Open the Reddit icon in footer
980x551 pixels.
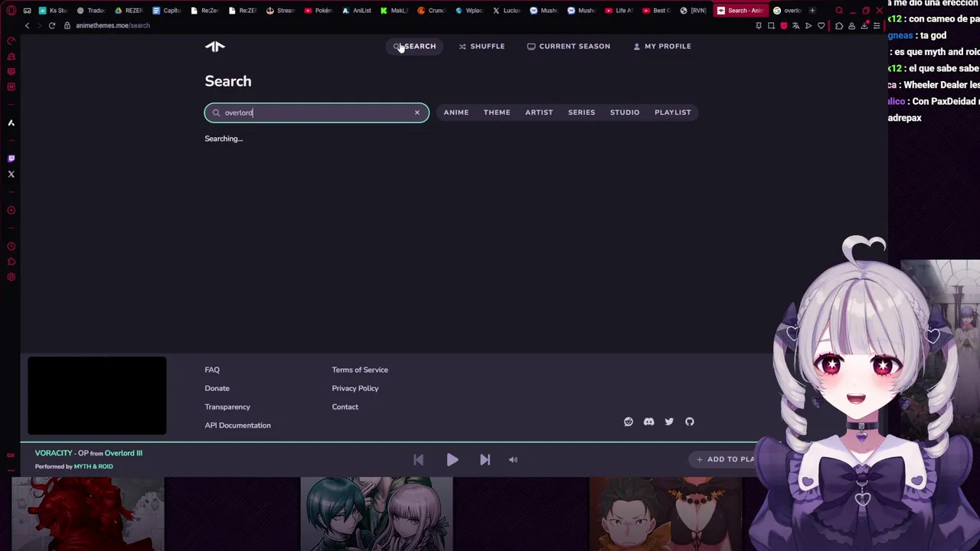[x=629, y=422]
